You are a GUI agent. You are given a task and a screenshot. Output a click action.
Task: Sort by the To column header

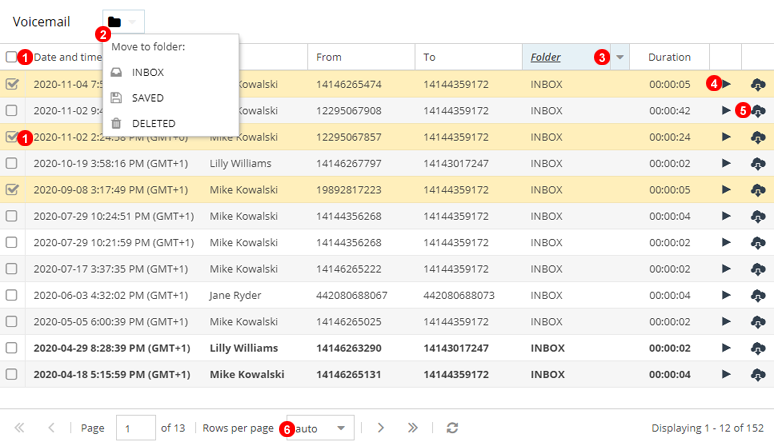[429, 57]
